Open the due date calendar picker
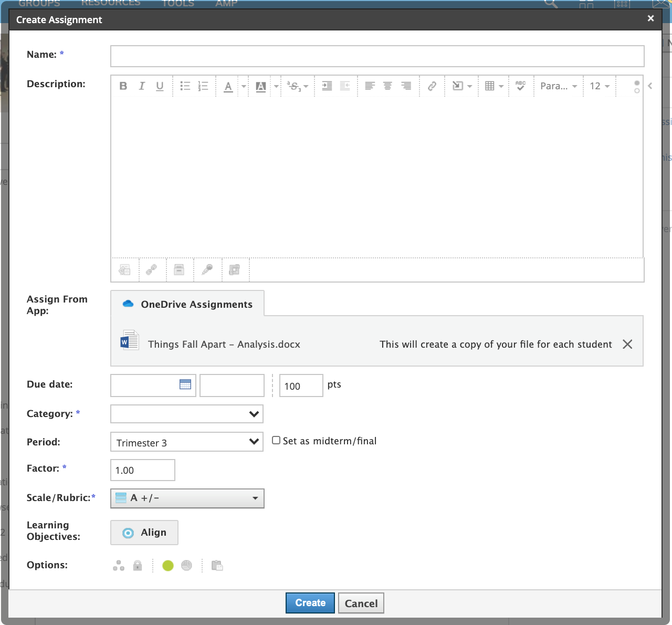Viewport: 672px width, 625px height. 185,384
